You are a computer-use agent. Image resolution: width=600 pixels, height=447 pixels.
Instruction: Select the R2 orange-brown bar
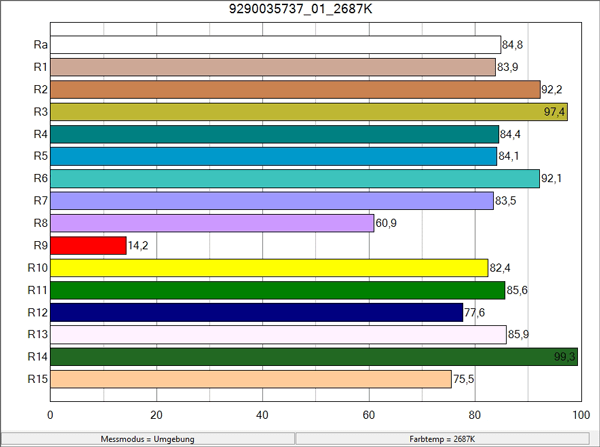[x=295, y=89]
